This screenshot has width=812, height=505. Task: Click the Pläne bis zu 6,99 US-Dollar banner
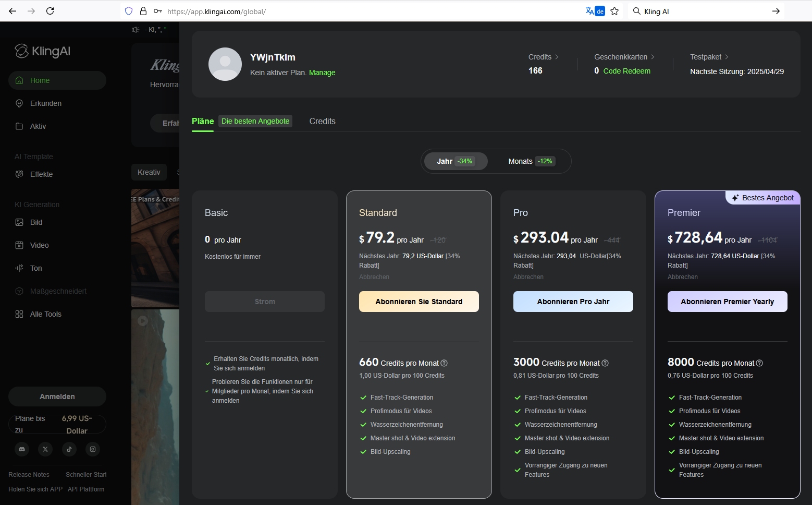click(x=57, y=424)
